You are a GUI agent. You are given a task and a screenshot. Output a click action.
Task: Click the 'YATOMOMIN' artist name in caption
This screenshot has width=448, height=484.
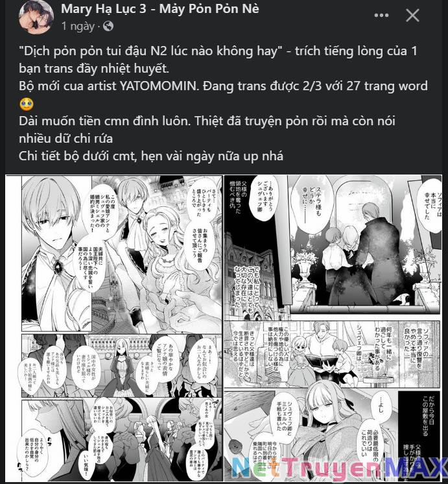point(158,86)
